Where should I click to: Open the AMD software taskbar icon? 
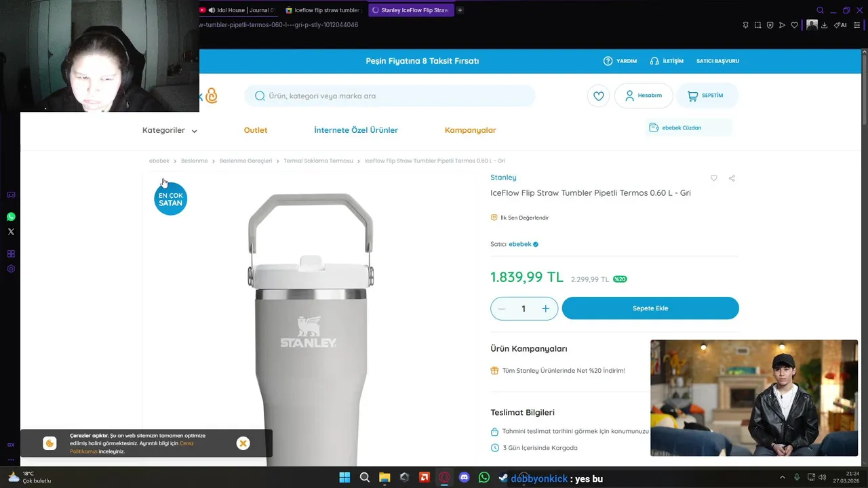click(x=425, y=477)
